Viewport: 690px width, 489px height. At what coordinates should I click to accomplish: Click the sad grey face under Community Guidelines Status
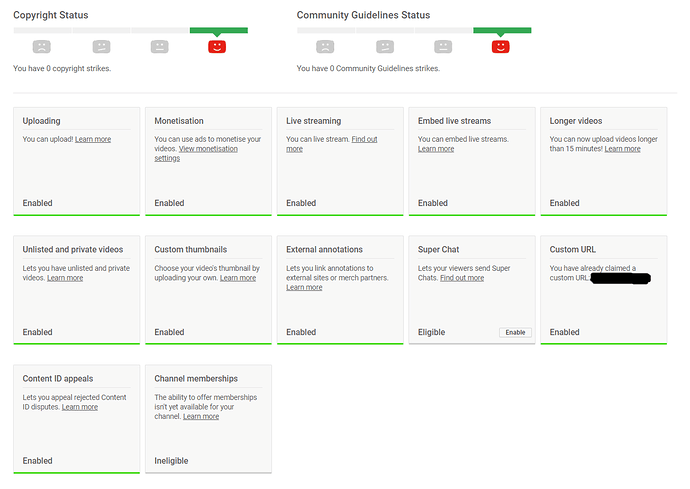tap(325, 47)
